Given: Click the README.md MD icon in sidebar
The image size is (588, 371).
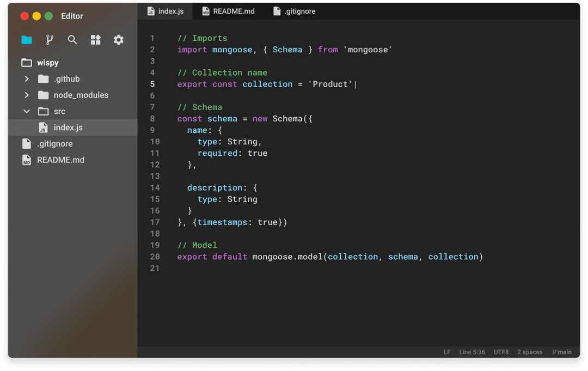Looking at the screenshot, I should coord(26,160).
